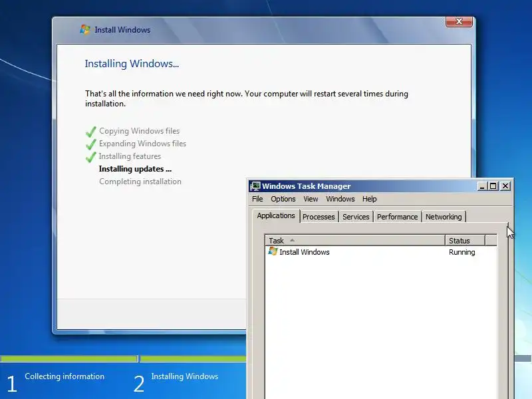
Task: Maximize the Windows Task Manager window
Action: (x=493, y=186)
